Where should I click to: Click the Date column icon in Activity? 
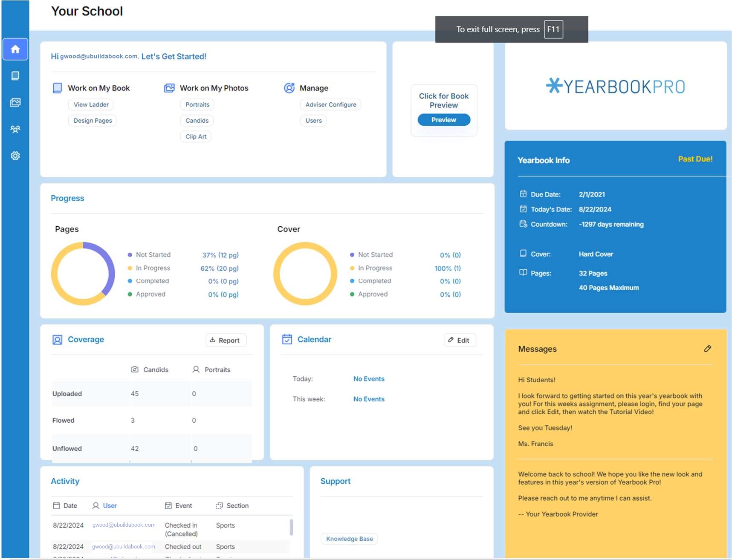point(56,505)
